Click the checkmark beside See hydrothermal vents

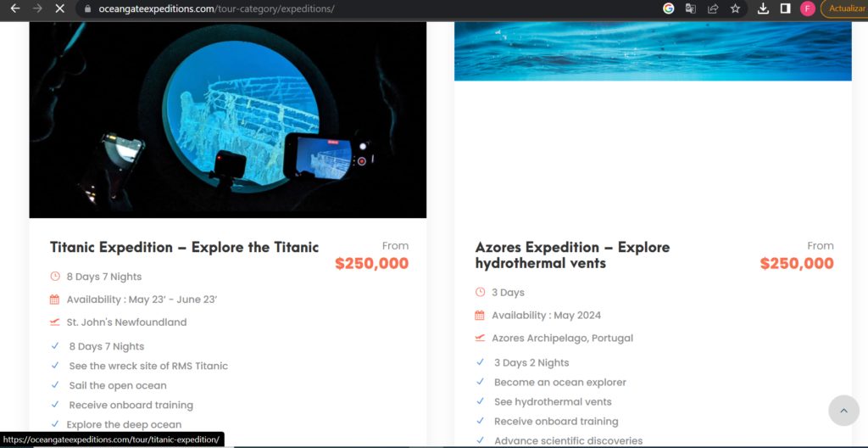[x=480, y=400]
